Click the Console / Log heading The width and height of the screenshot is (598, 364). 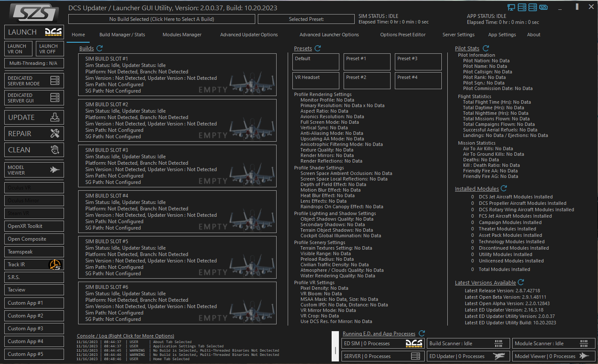click(x=125, y=336)
